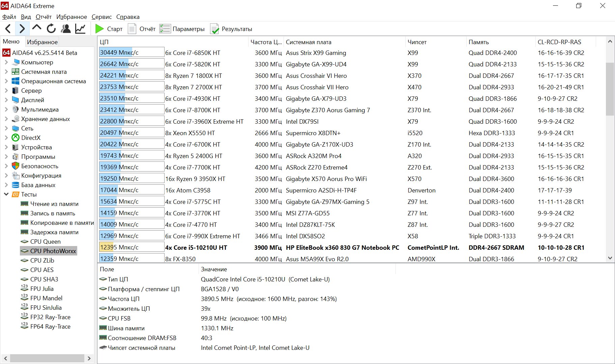Open the Файл menu

[9, 17]
